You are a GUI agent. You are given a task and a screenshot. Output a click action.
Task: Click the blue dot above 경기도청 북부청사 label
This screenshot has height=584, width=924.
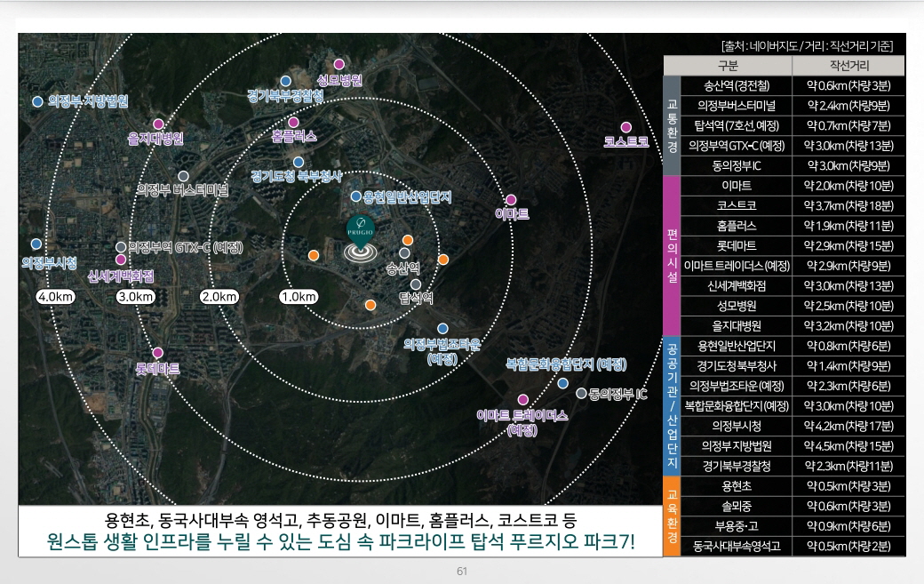[299, 162]
